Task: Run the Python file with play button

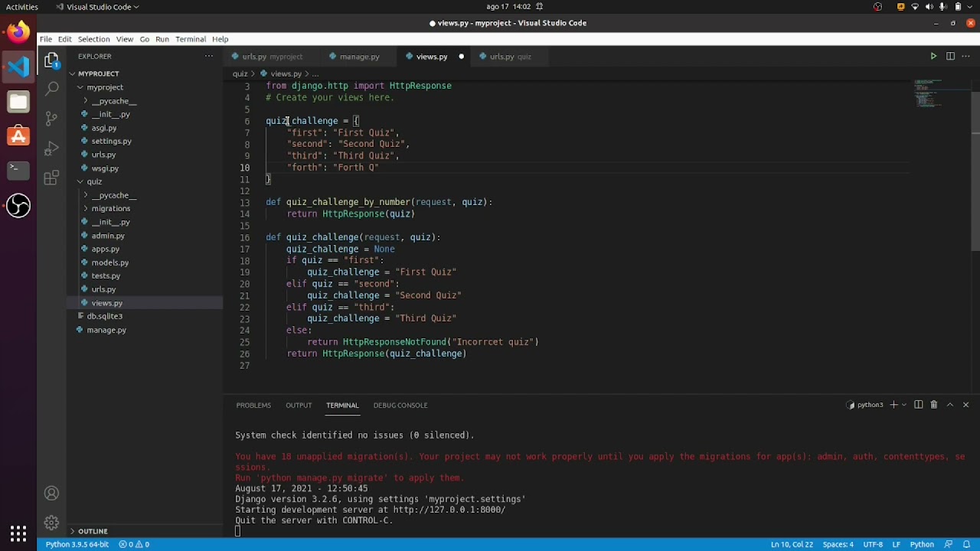Action: tap(933, 56)
